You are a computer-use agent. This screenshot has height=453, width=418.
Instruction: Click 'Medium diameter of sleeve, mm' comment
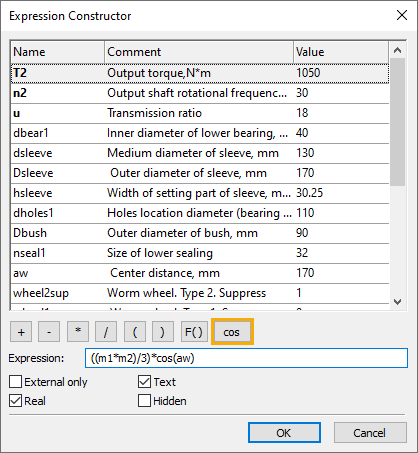(x=193, y=153)
